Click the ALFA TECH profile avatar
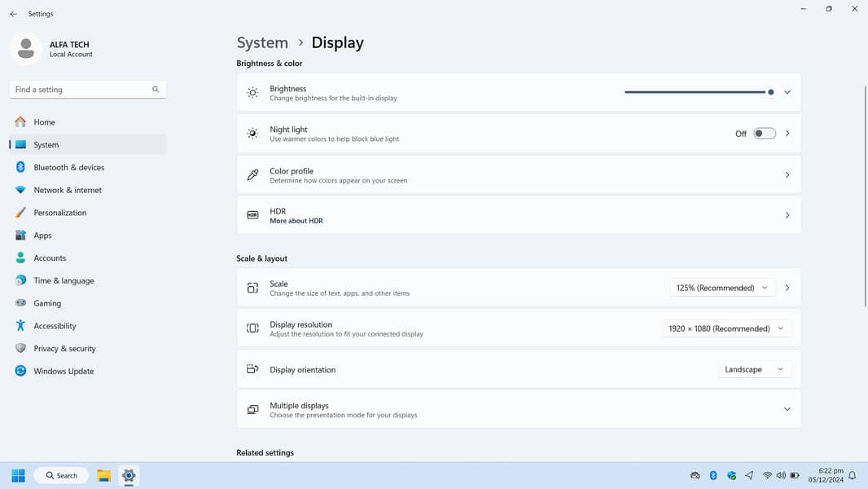868x489 pixels. point(26,48)
